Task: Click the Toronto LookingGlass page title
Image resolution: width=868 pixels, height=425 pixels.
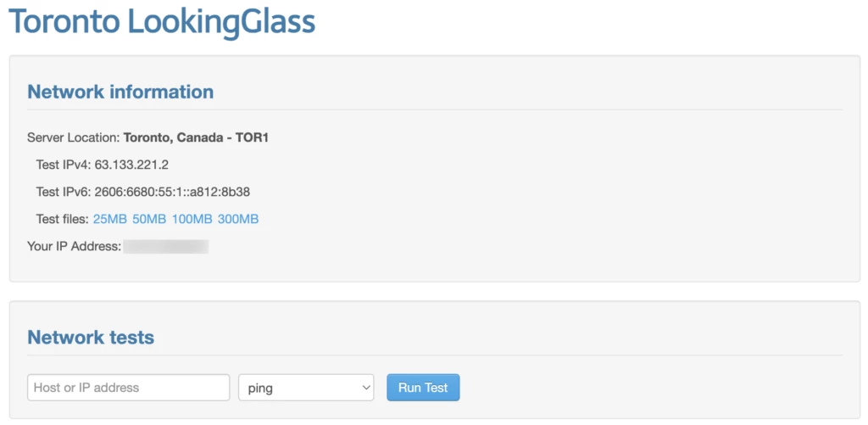Action: point(162,22)
